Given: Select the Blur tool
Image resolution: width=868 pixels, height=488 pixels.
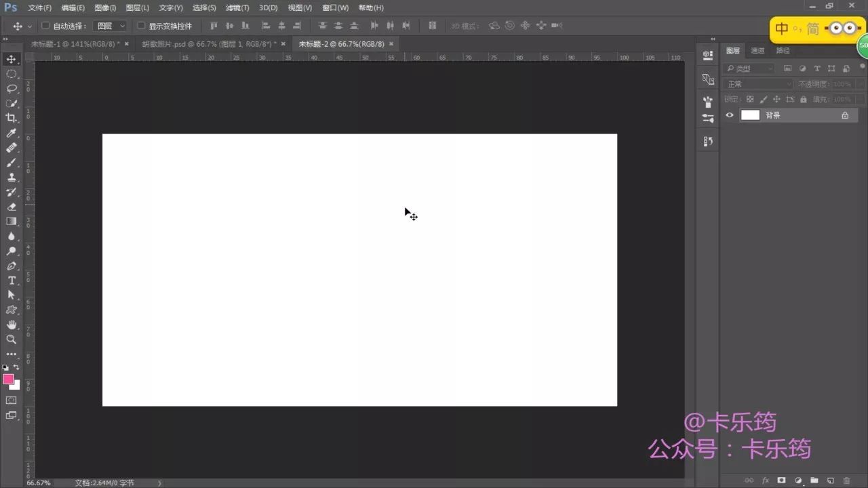Looking at the screenshot, I should pyautogui.click(x=12, y=236).
